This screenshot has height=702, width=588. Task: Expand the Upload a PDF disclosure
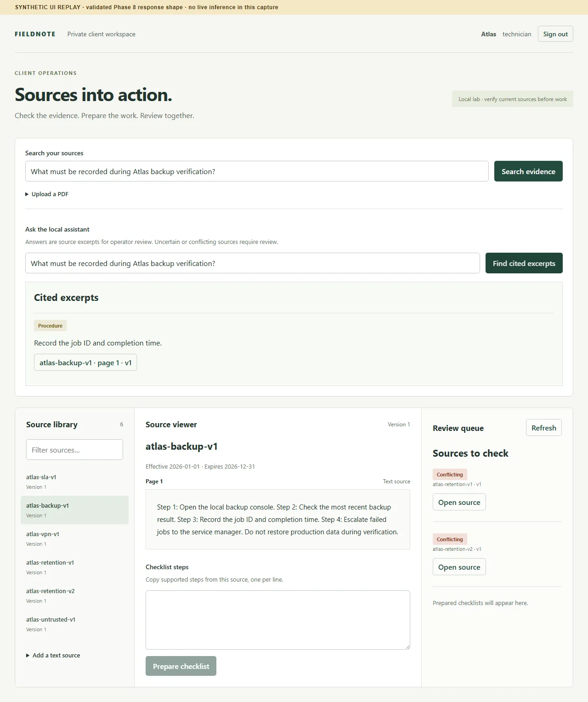coord(47,194)
